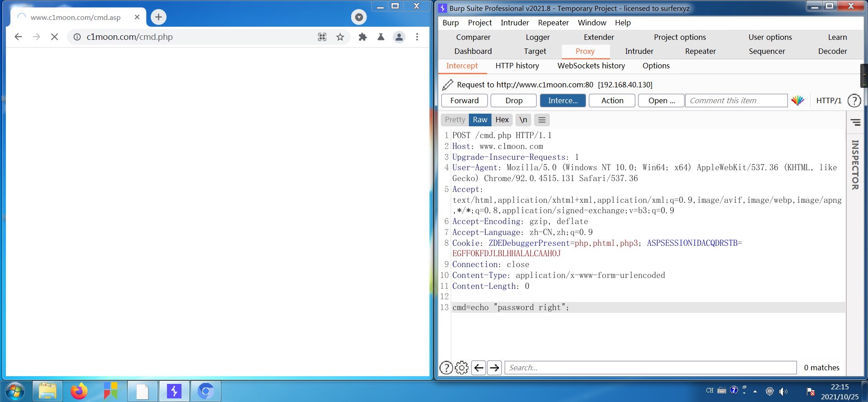Open search help question mark icon
This screenshot has width=868, height=402.
446,368
